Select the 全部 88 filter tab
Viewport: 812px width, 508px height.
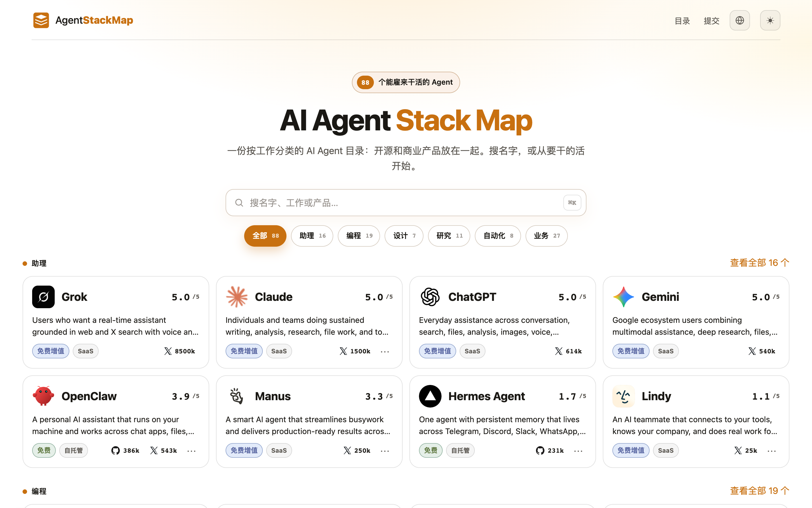[265, 236]
